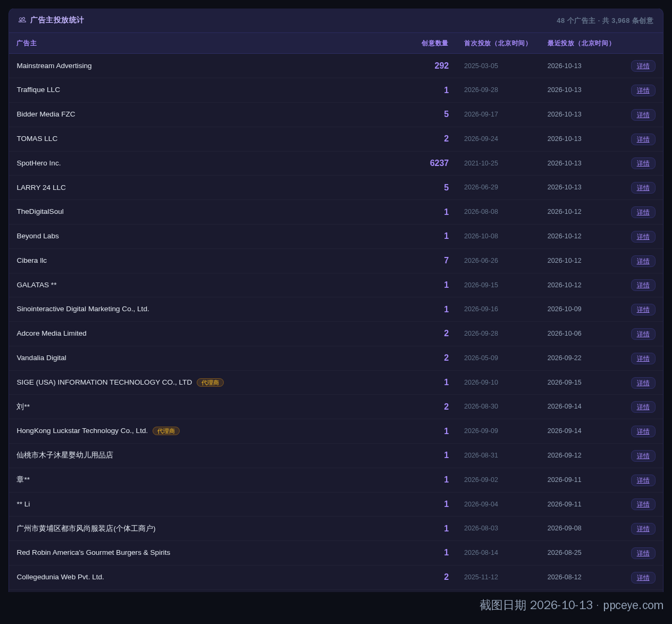The width and height of the screenshot is (672, 624).
Task: Open 详情 for TOMAS LLC
Action: 643,139
